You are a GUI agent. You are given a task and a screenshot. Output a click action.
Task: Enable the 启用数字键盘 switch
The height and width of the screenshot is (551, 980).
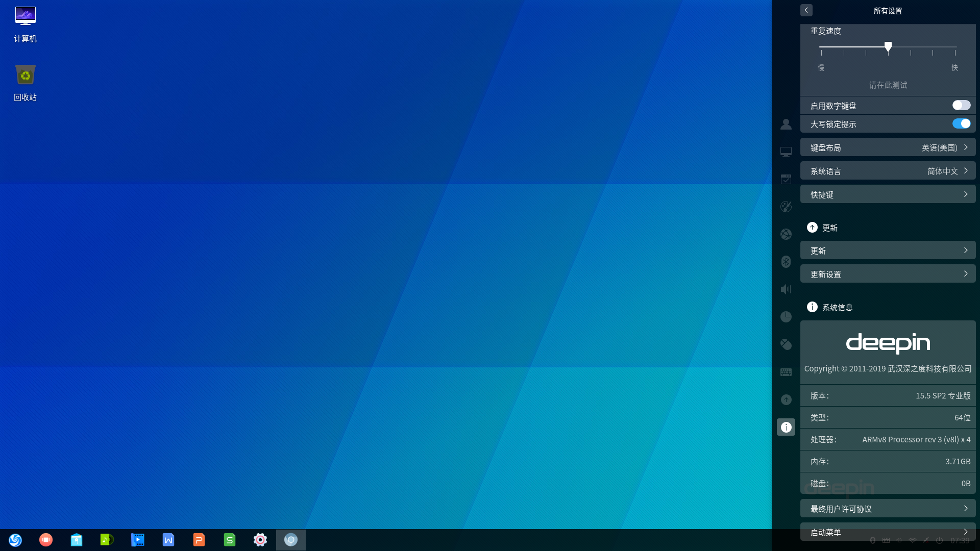tap(961, 105)
